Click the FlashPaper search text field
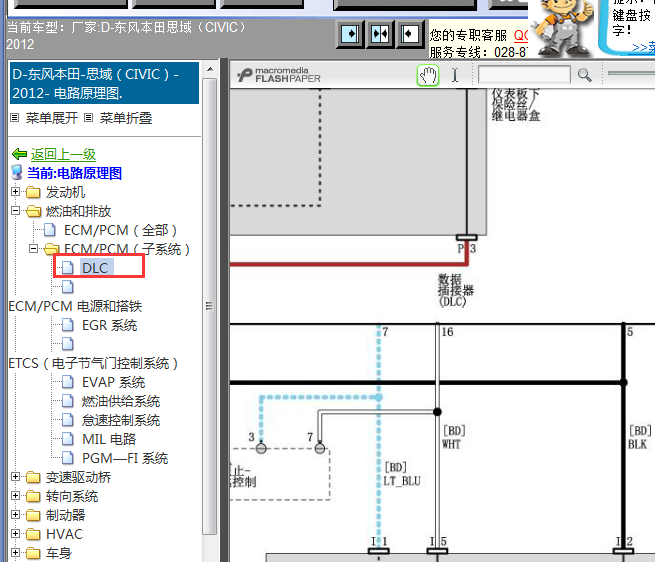This screenshot has height=562, width=655. coord(524,75)
